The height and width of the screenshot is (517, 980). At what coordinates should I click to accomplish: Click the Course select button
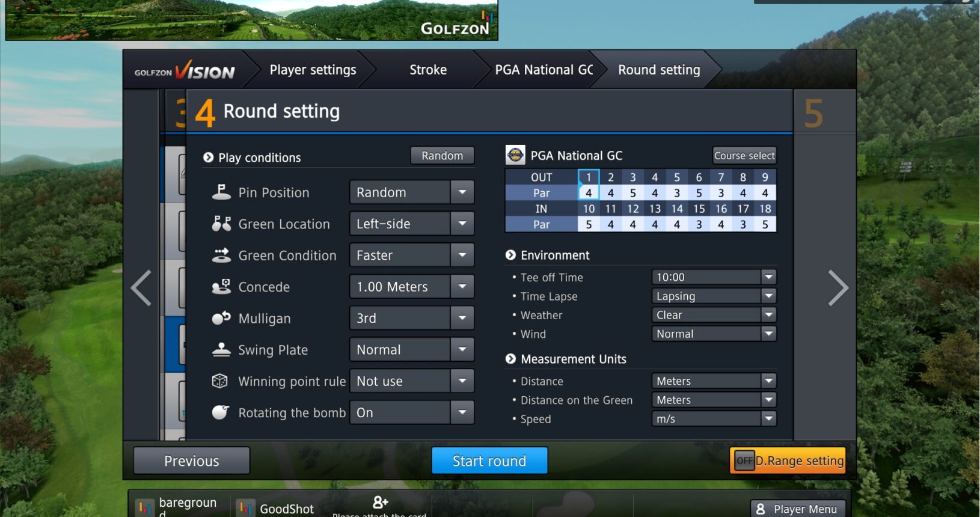(744, 156)
